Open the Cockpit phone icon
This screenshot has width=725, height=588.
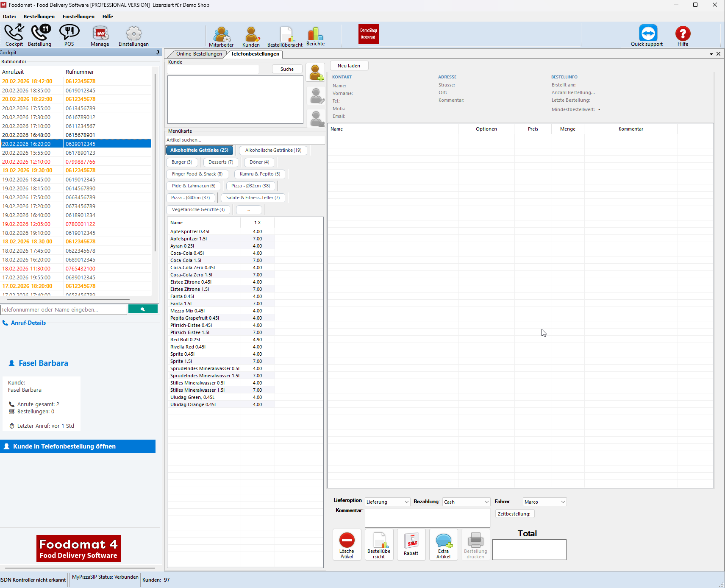pos(14,33)
